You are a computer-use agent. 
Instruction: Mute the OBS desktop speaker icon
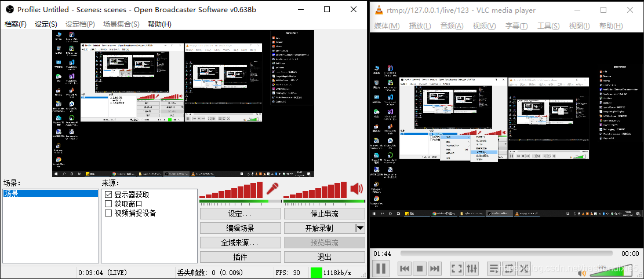(x=356, y=189)
